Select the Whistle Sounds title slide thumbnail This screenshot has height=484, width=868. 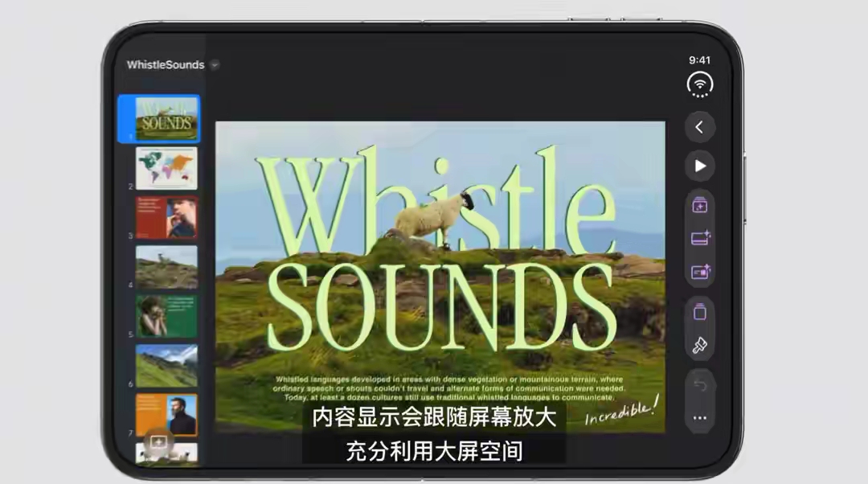[x=166, y=118]
